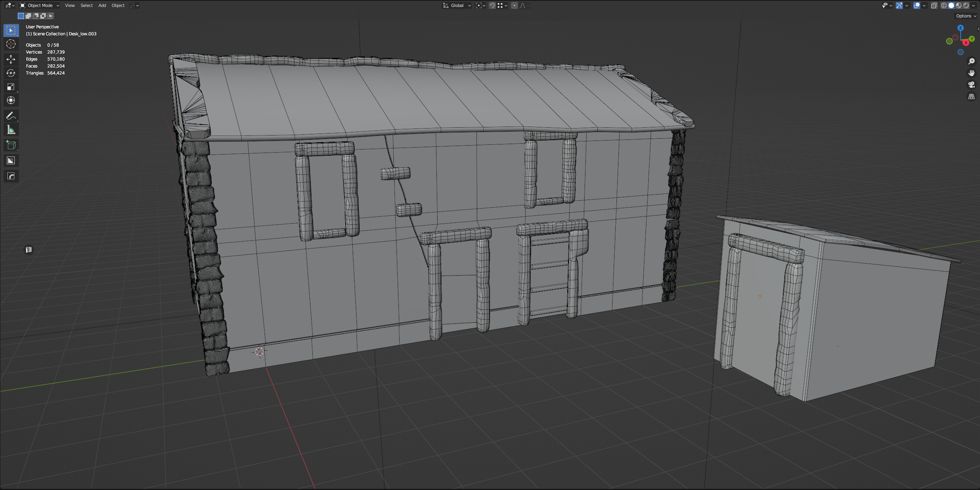Select the Scale tool
This screenshot has height=490, width=980.
[x=11, y=87]
